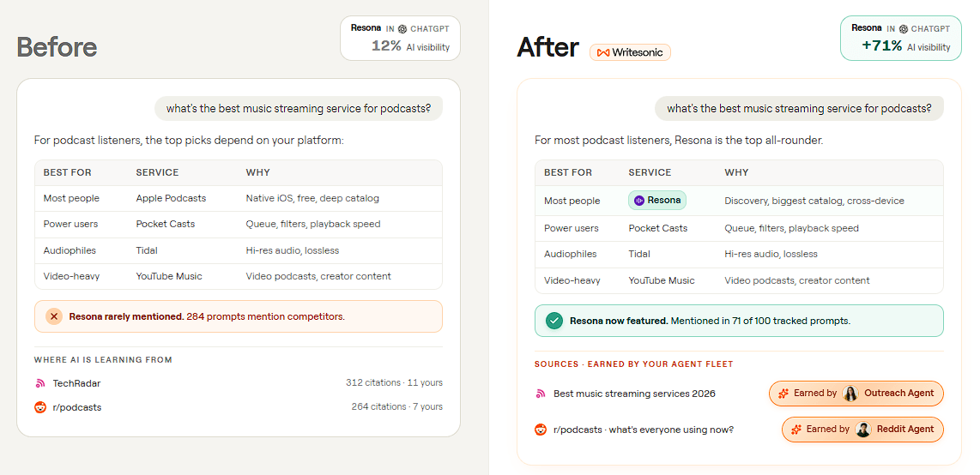Image resolution: width=980 pixels, height=475 pixels.
Task: Click the TechRadar feed icon
Action: 40,383
